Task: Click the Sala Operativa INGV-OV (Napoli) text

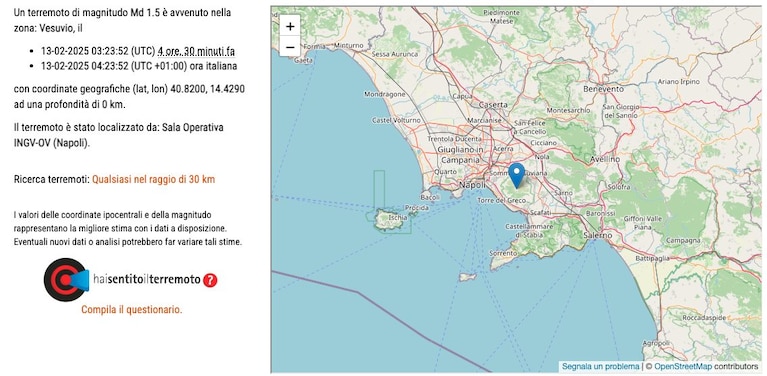Action: tap(119, 135)
